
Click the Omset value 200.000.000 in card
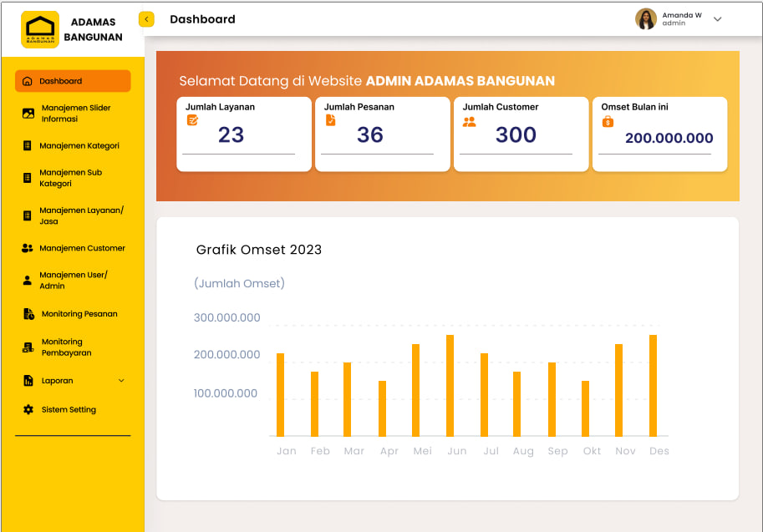[x=669, y=138]
